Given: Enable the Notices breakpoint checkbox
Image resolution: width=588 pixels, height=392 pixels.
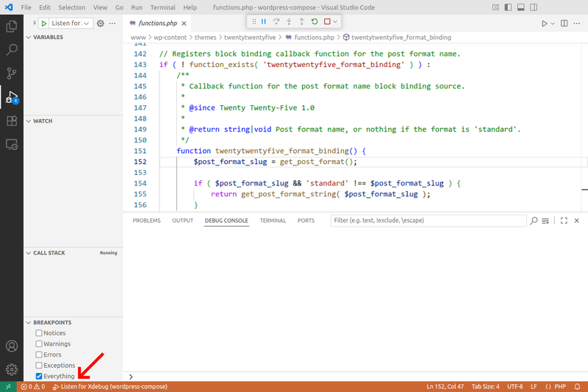Looking at the screenshot, I should point(39,333).
